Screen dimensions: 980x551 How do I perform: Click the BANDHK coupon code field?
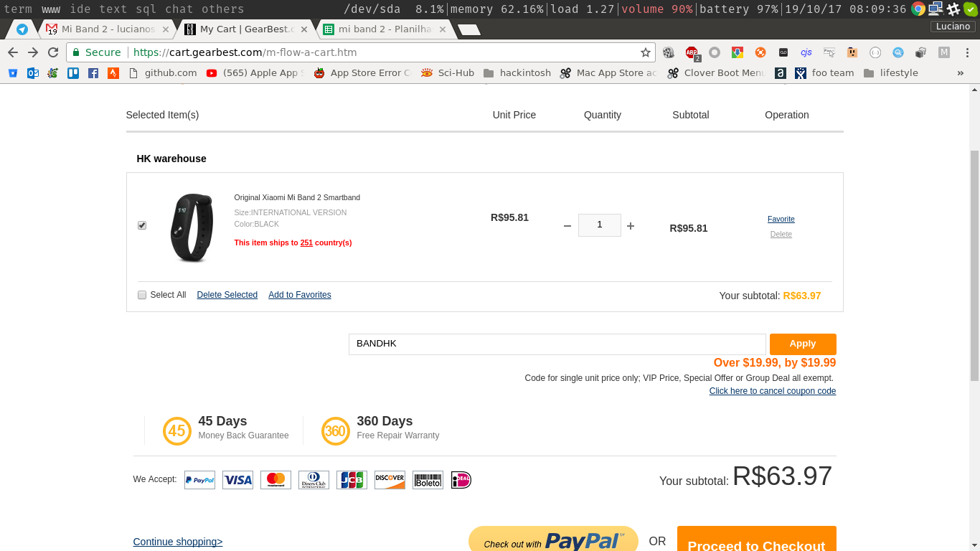tap(557, 344)
